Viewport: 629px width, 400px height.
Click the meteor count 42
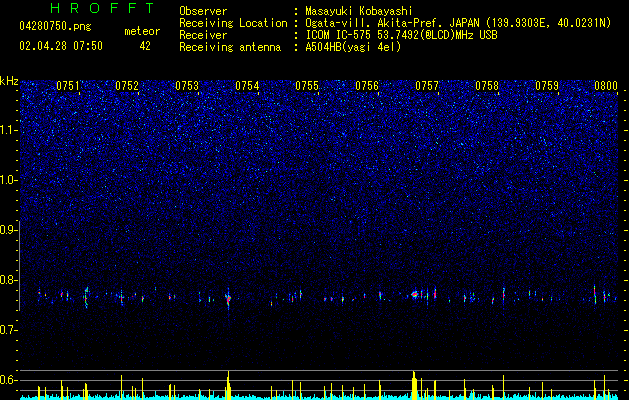click(x=145, y=46)
